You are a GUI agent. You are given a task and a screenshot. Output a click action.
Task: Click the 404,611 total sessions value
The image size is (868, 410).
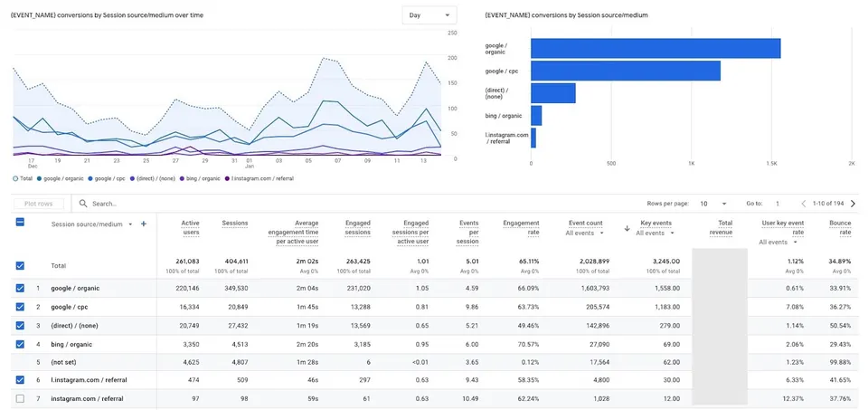coord(235,261)
